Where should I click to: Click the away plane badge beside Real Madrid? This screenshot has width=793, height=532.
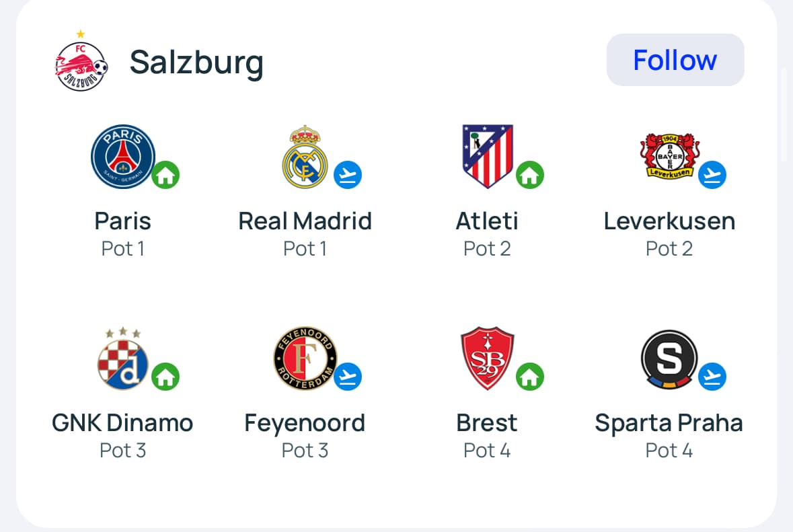tap(348, 176)
